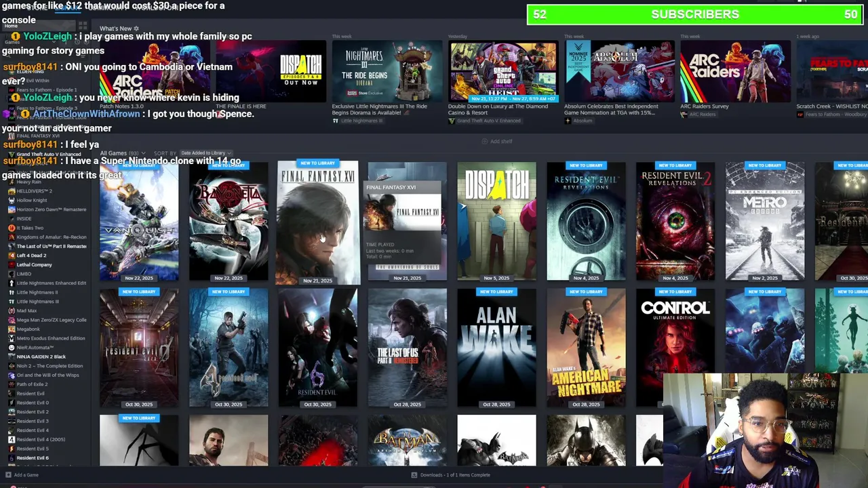Screen dimensions: 868x488
Task: Click the Add a Game button
Action: pyautogui.click(x=22, y=474)
